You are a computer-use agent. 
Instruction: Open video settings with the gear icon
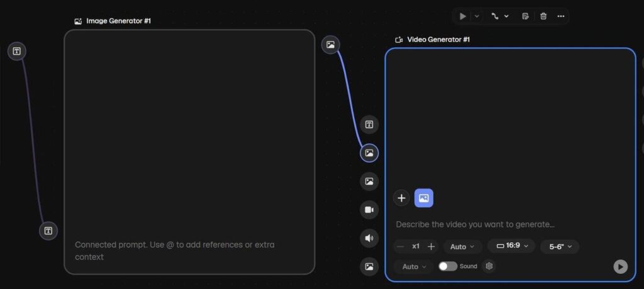pos(489,266)
